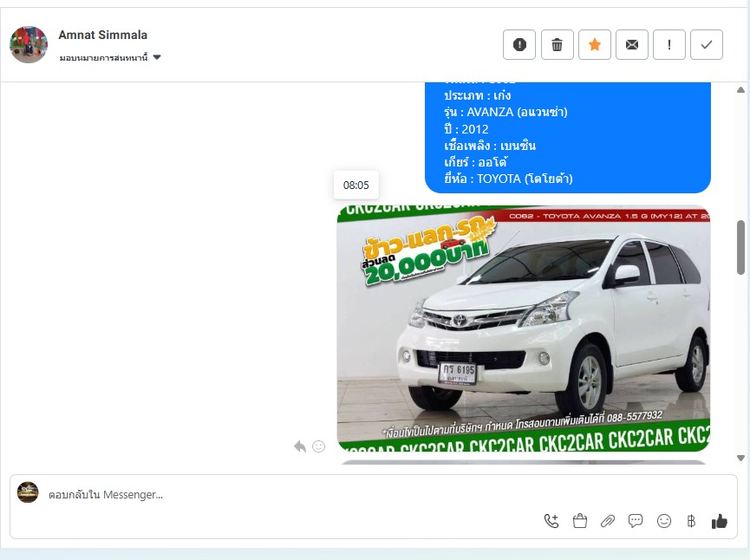The width and height of the screenshot is (750, 560).
Task: Open the assign conversation dropdown arrow
Action: click(x=157, y=57)
